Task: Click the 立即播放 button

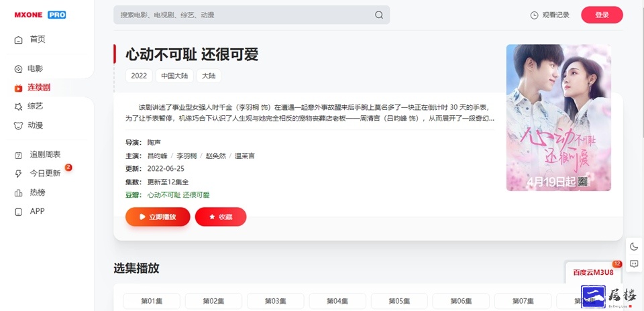Action: pyautogui.click(x=158, y=216)
